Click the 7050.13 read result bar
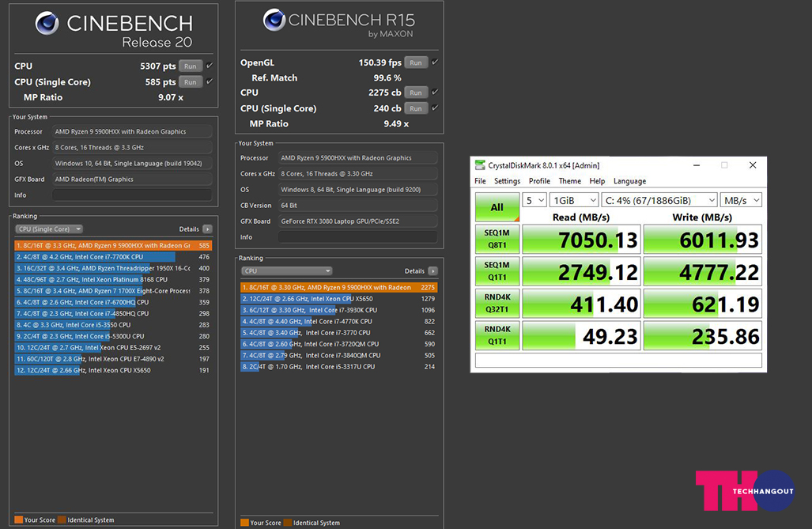Screen dimensions: 812x529 582,240
